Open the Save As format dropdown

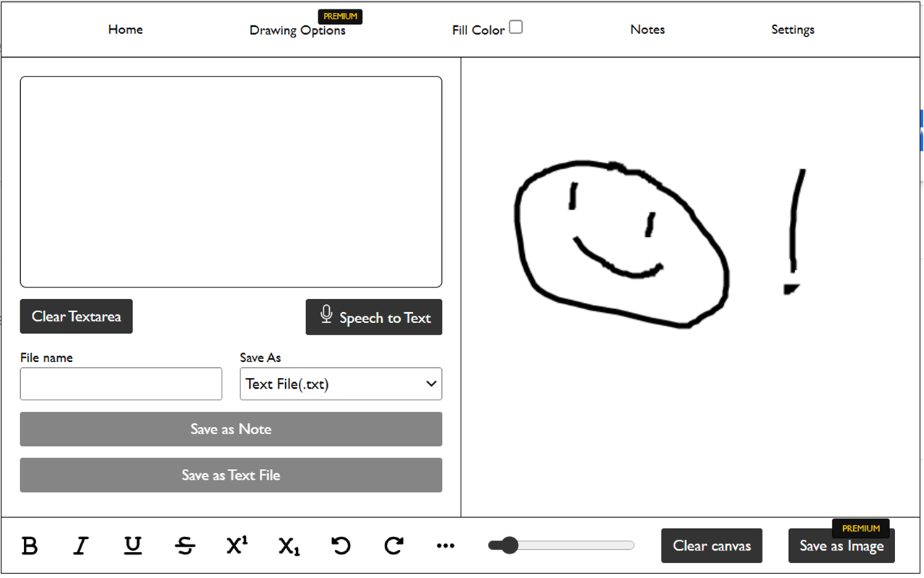click(x=340, y=384)
